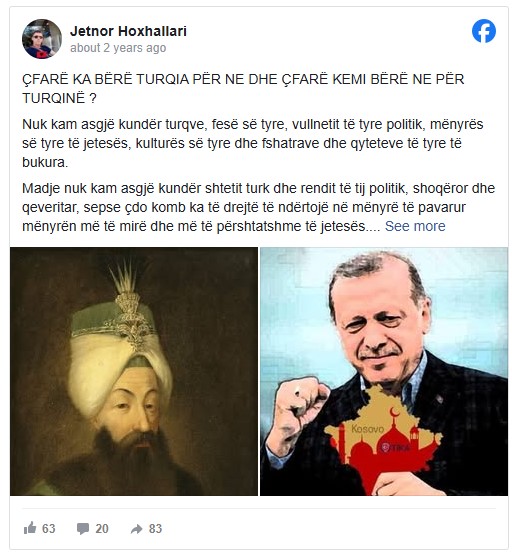
Task: View the 83 shares count
Action: [x=155, y=528]
